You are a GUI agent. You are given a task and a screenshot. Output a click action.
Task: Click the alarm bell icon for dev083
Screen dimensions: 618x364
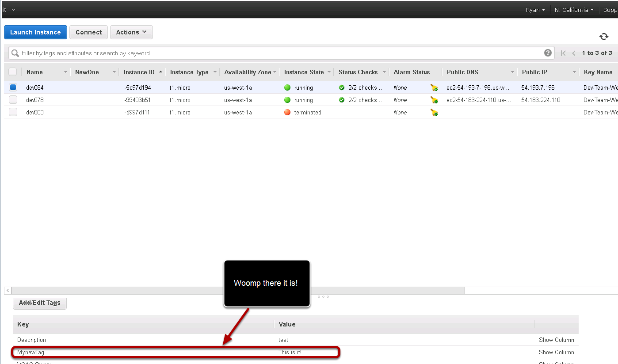coord(434,113)
